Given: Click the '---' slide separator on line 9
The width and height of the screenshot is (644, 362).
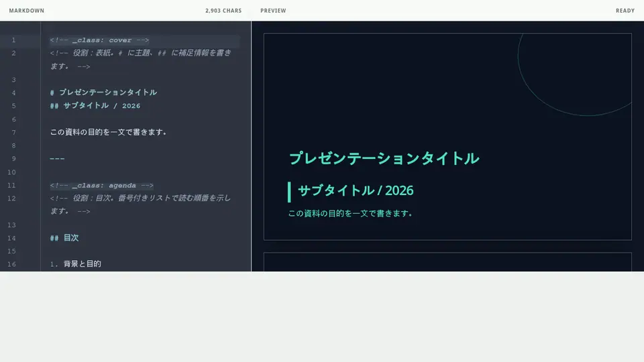Looking at the screenshot, I should (57, 159).
